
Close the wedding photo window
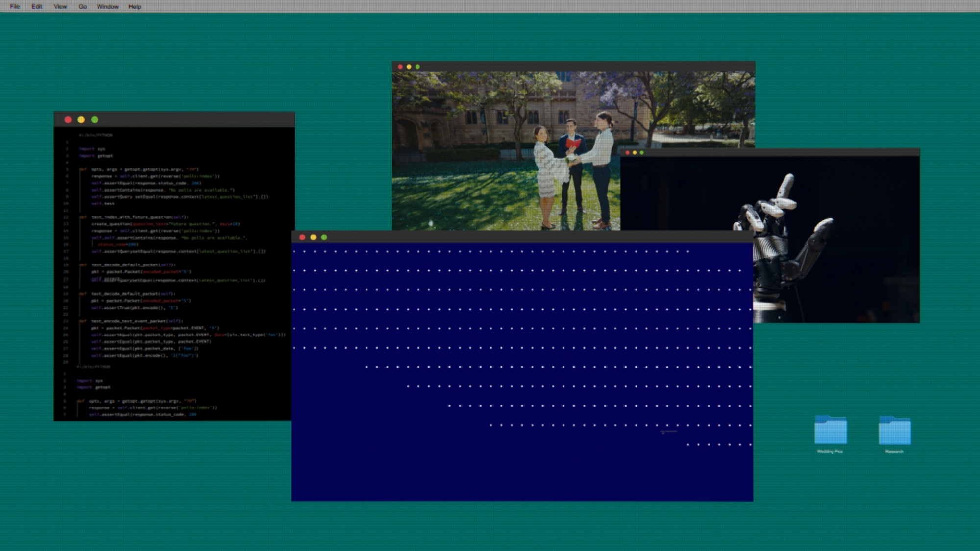tap(400, 67)
